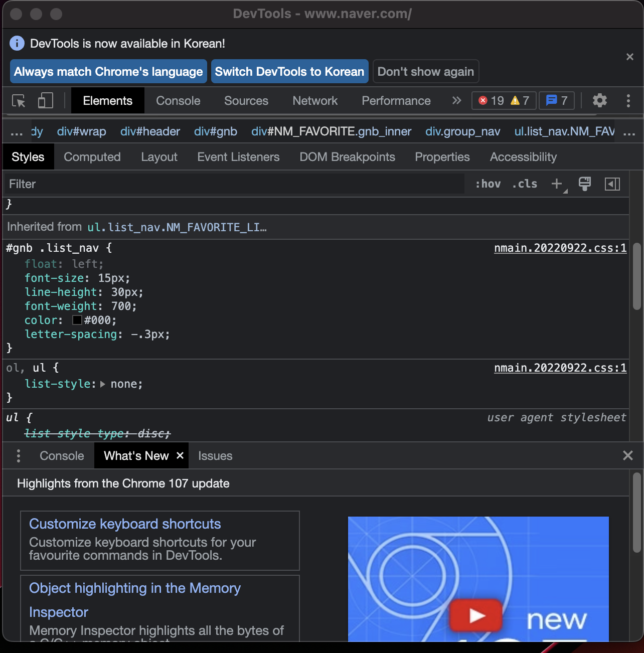644x653 pixels.
Task: Open the drawer options three-dot menu
Action: click(x=19, y=456)
